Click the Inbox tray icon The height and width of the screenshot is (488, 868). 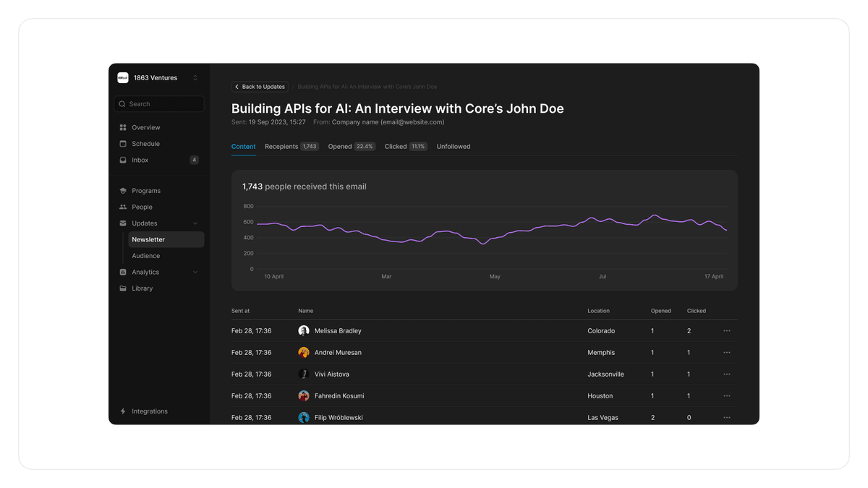click(x=123, y=160)
